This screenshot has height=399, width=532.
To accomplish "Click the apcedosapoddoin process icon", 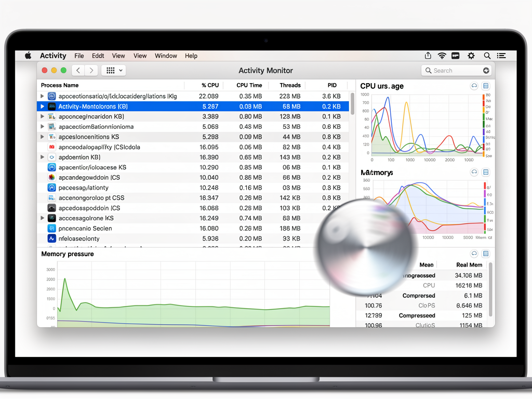I will (51, 208).
